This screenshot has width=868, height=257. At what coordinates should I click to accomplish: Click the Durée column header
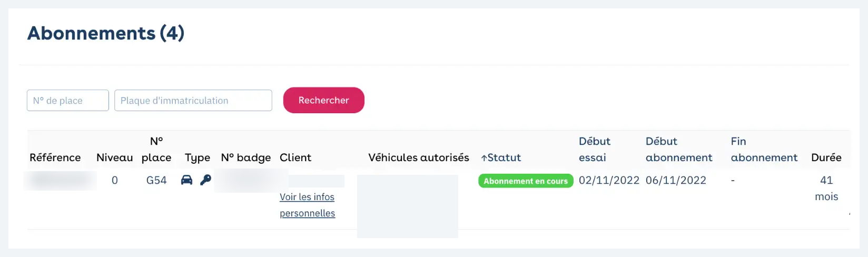(x=826, y=157)
